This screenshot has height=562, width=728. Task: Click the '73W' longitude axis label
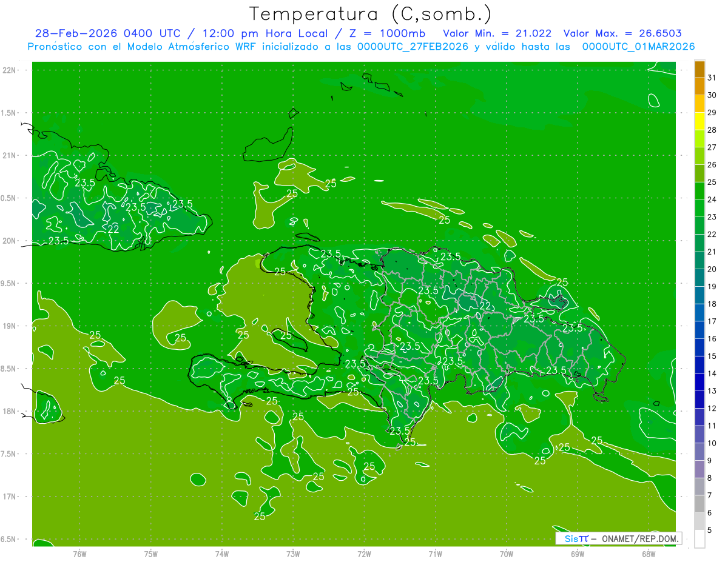pos(293,554)
